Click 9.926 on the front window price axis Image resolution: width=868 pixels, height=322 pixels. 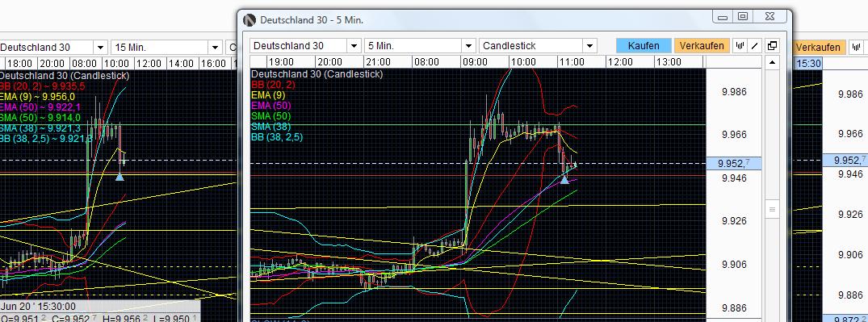pyautogui.click(x=734, y=221)
